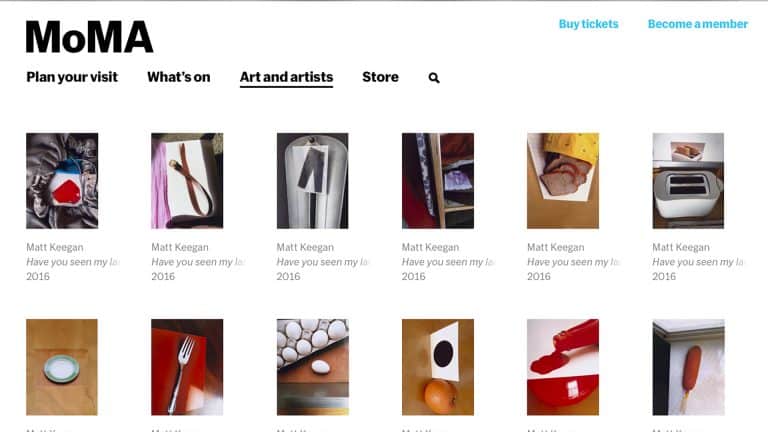Click Buy tickets link

coord(589,24)
